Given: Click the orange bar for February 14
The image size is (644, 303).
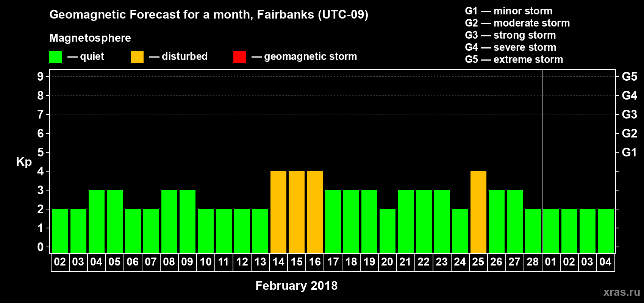Looking at the screenshot, I should pyautogui.click(x=278, y=212).
